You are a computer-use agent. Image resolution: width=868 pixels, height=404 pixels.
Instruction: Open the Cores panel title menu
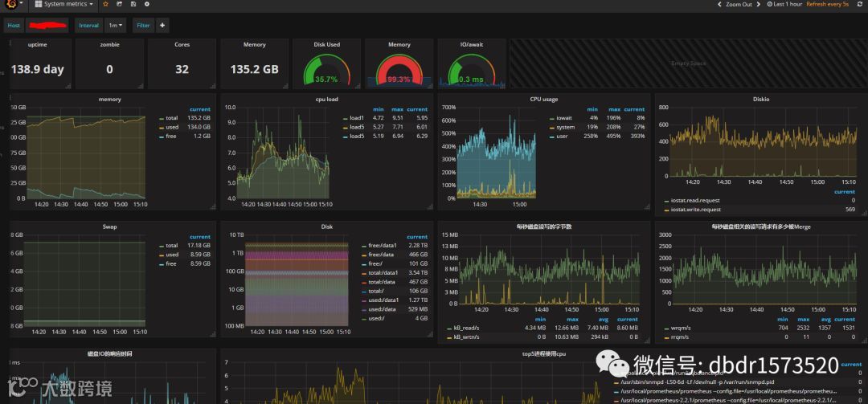pos(182,45)
